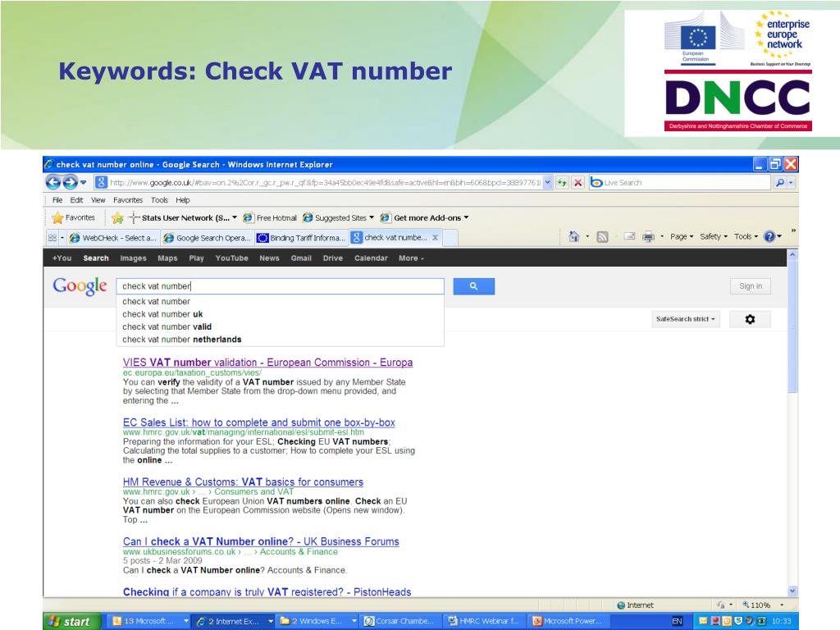Click the Live Search magnifier button
This screenshot has height=630, width=840.
(780, 183)
